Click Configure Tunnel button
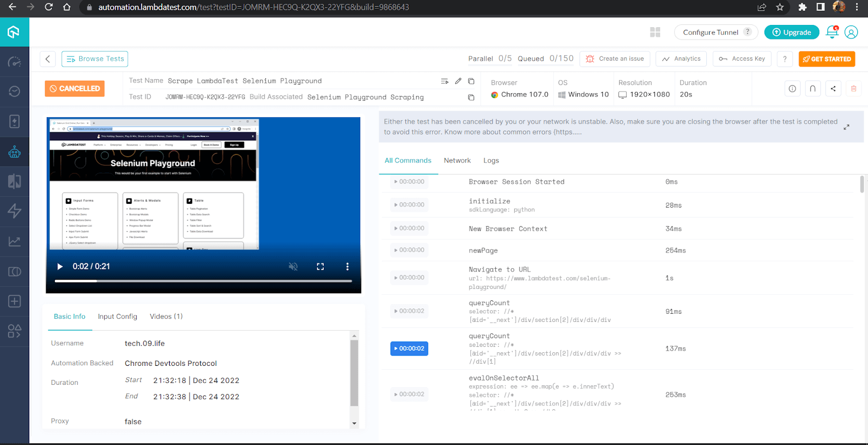Screen dimensions: 868x445 (x=716, y=32)
